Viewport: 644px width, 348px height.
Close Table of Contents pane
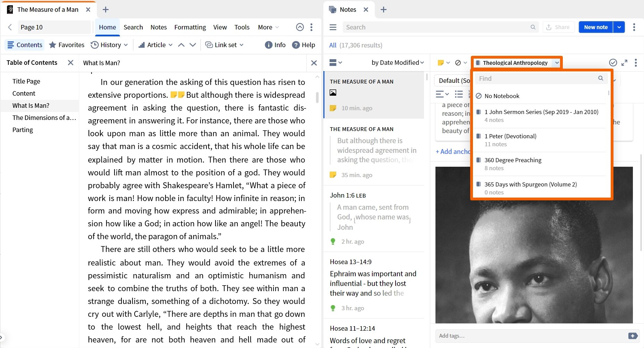coord(70,63)
